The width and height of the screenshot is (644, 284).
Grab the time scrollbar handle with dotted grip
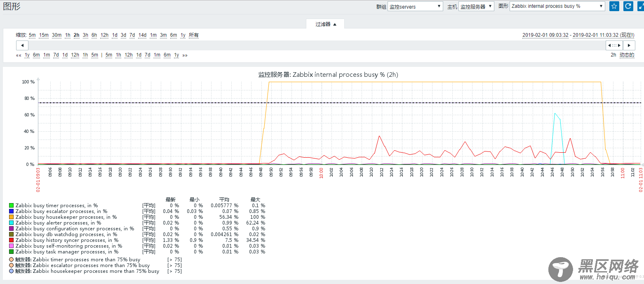pyautogui.click(x=614, y=45)
